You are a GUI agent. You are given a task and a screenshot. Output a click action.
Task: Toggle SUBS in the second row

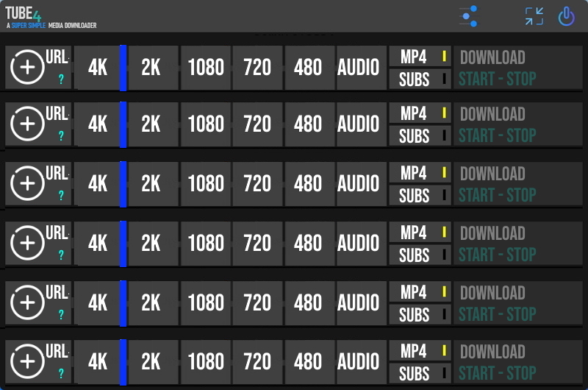point(420,135)
